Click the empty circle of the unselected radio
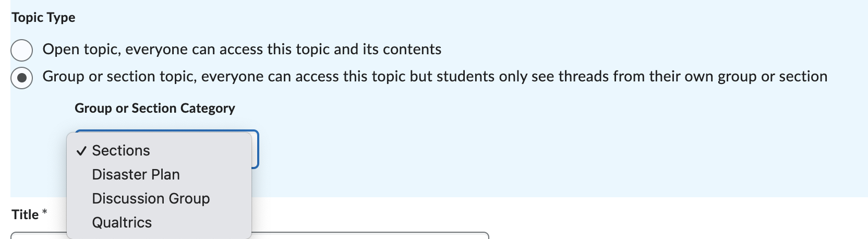Screen dimensions: 868x239 tap(22, 51)
